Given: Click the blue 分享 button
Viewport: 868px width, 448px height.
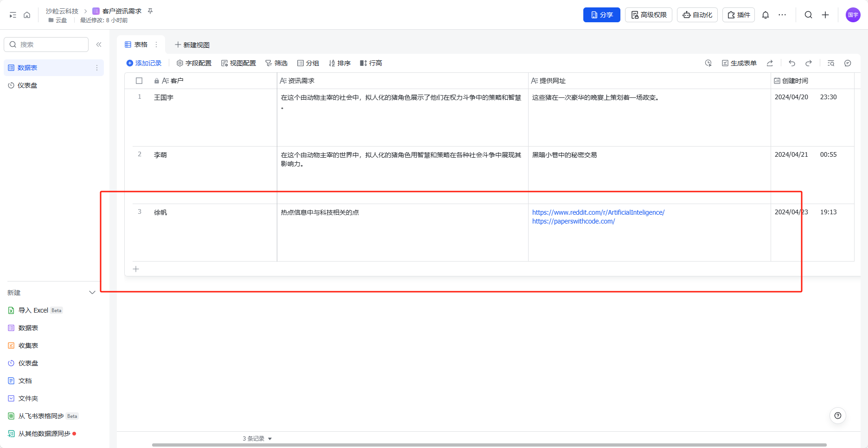Looking at the screenshot, I should coord(601,15).
